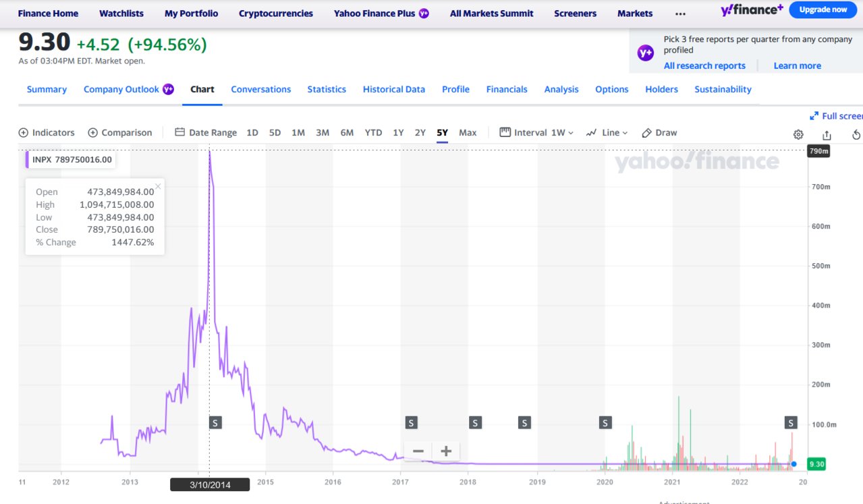Open the Screeners menu item

576,13
